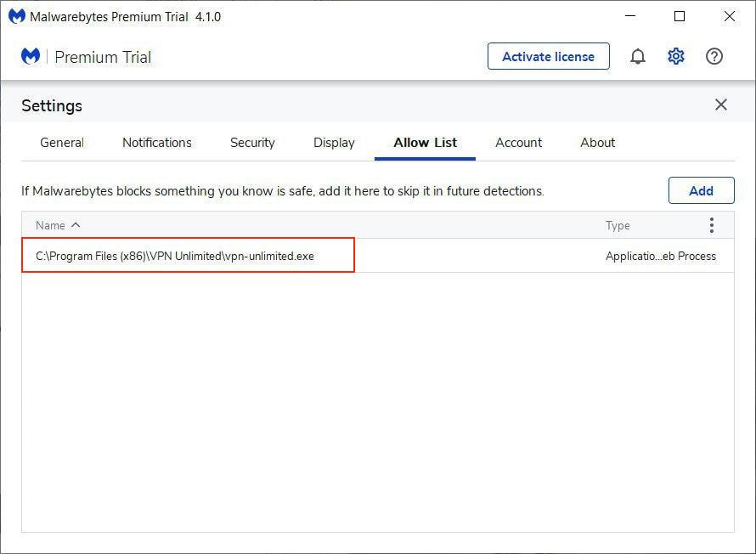Open the help question mark icon
Image resolution: width=756 pixels, height=554 pixels.
click(714, 57)
